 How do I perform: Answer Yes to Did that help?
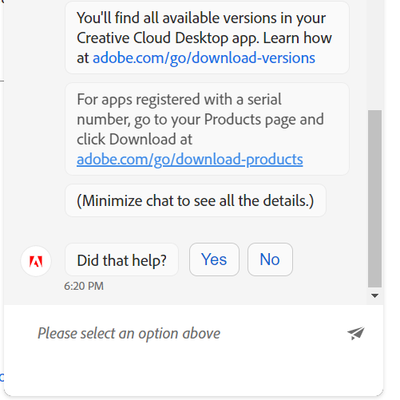tap(214, 259)
